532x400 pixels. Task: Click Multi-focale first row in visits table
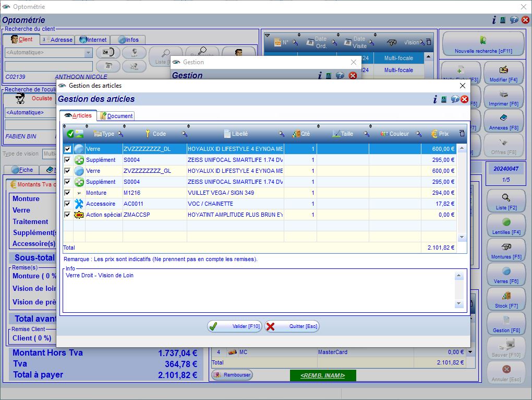point(398,58)
